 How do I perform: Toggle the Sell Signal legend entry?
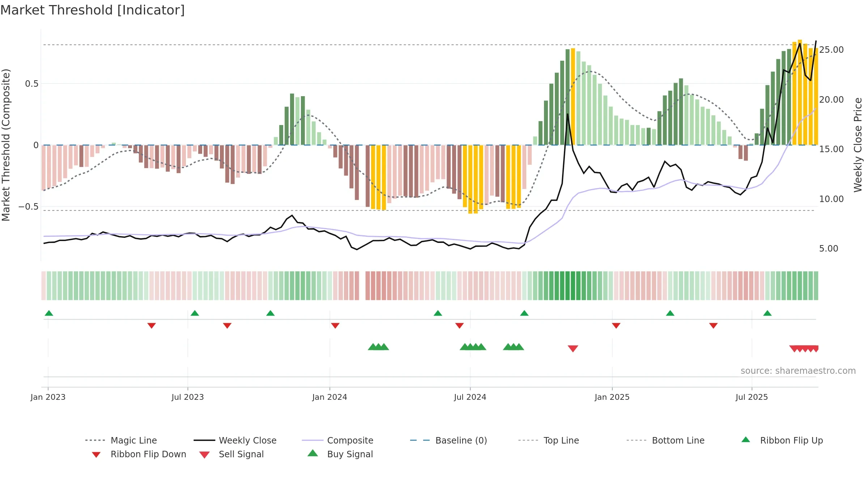click(x=231, y=454)
